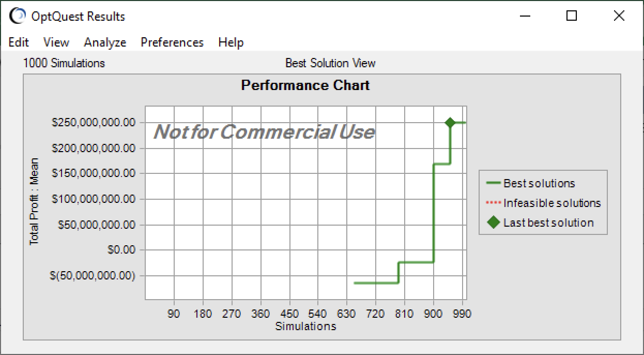The height and width of the screenshot is (355, 644).
Task: Expand the Analyze menu
Action: click(105, 42)
